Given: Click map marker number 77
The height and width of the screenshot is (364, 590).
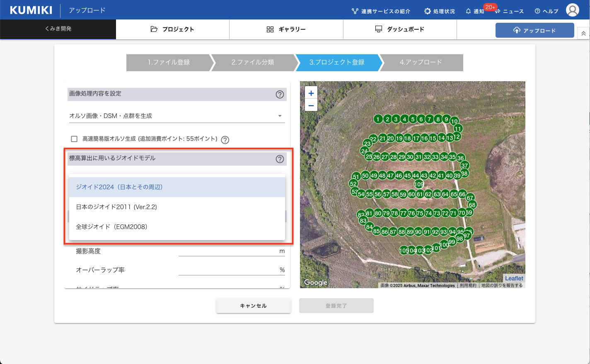Looking at the screenshot, I should coord(403,214).
